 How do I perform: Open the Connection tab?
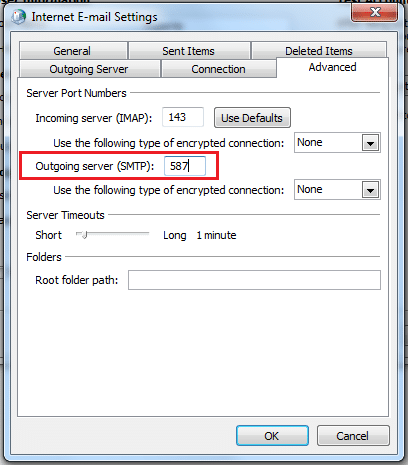pyautogui.click(x=218, y=69)
